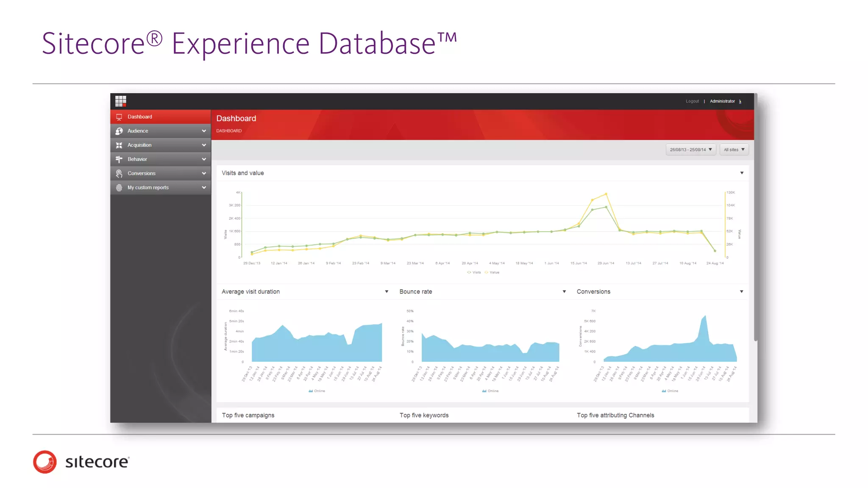Expand the Conversions menu chevron
Screen dimensions: 868x488
pyautogui.click(x=204, y=173)
